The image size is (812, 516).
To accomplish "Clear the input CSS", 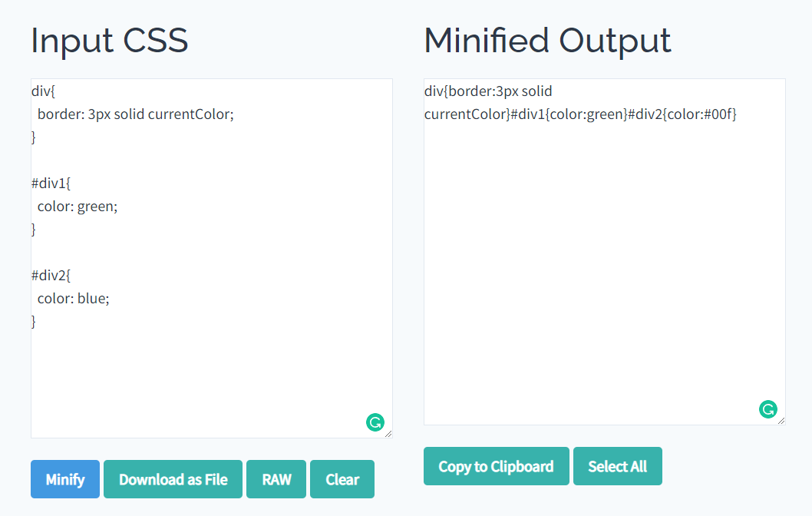I will (342, 479).
